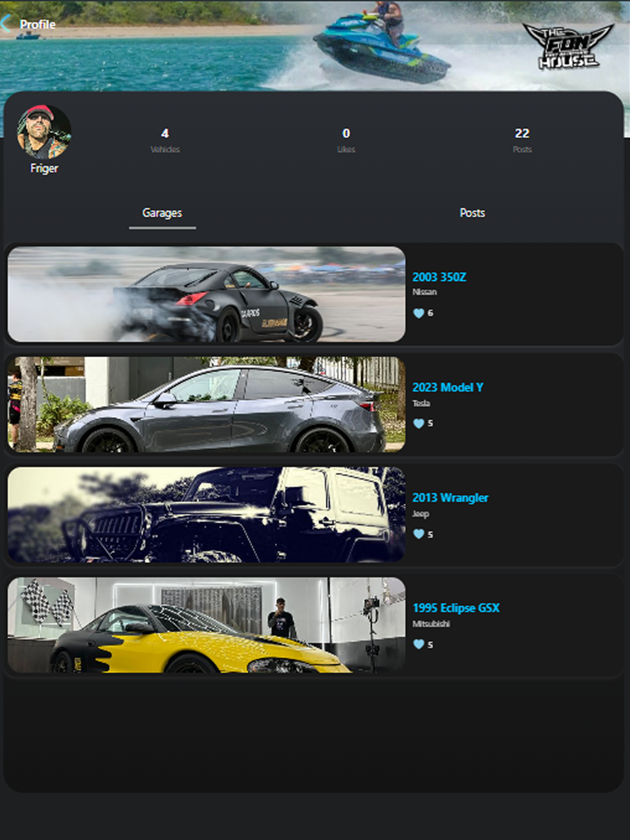Open the 2003 350Z title link
The height and width of the screenshot is (840, 630).
coord(439,277)
